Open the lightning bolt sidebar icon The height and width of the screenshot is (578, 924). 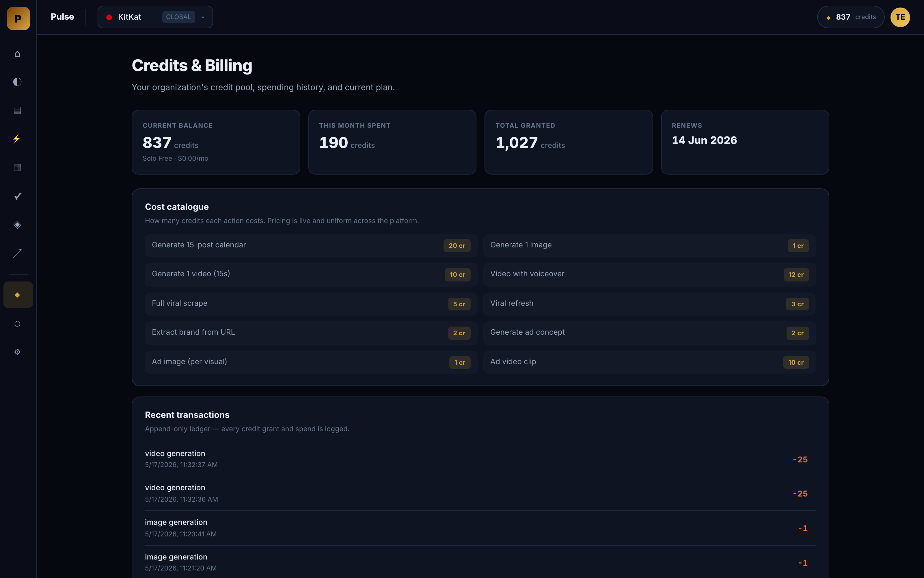click(x=17, y=139)
